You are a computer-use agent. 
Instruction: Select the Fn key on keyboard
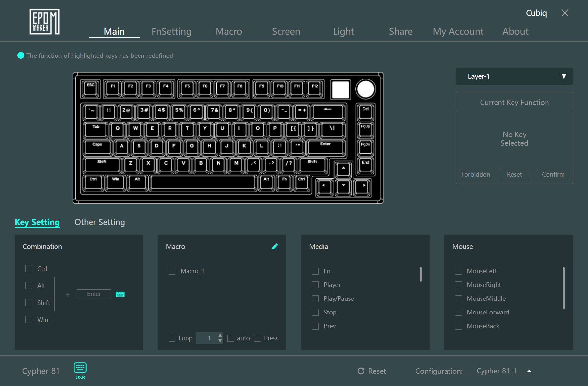[x=285, y=183]
